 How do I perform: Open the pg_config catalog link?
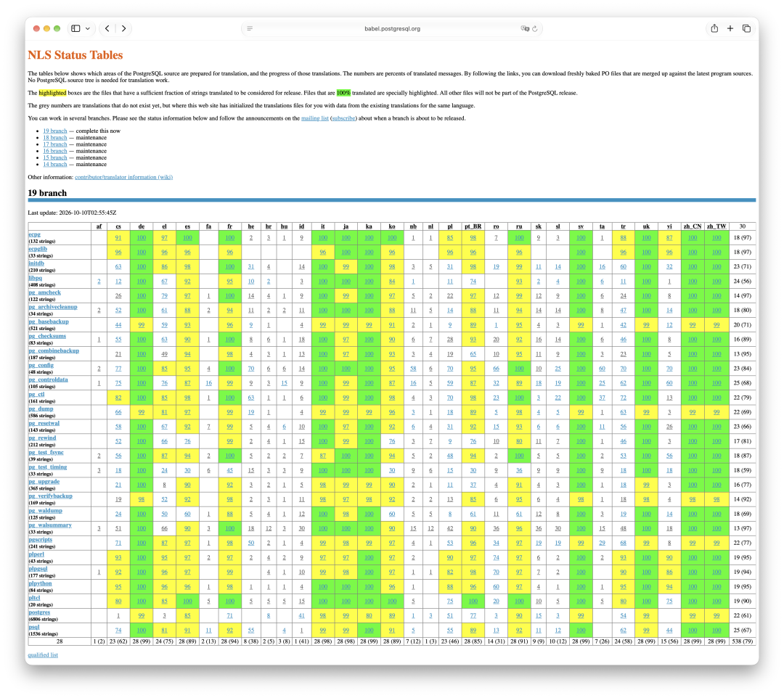pos(41,365)
